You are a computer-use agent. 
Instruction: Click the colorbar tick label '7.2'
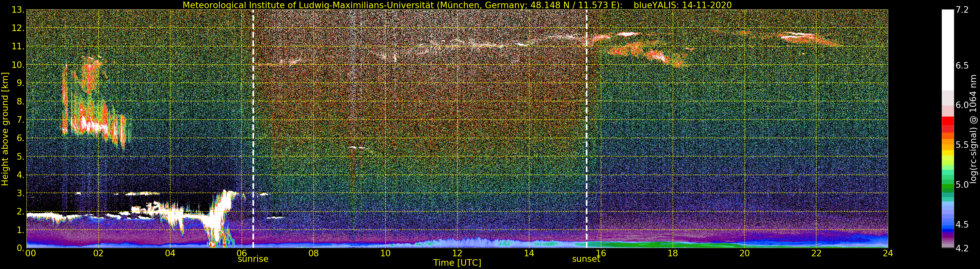962,10
